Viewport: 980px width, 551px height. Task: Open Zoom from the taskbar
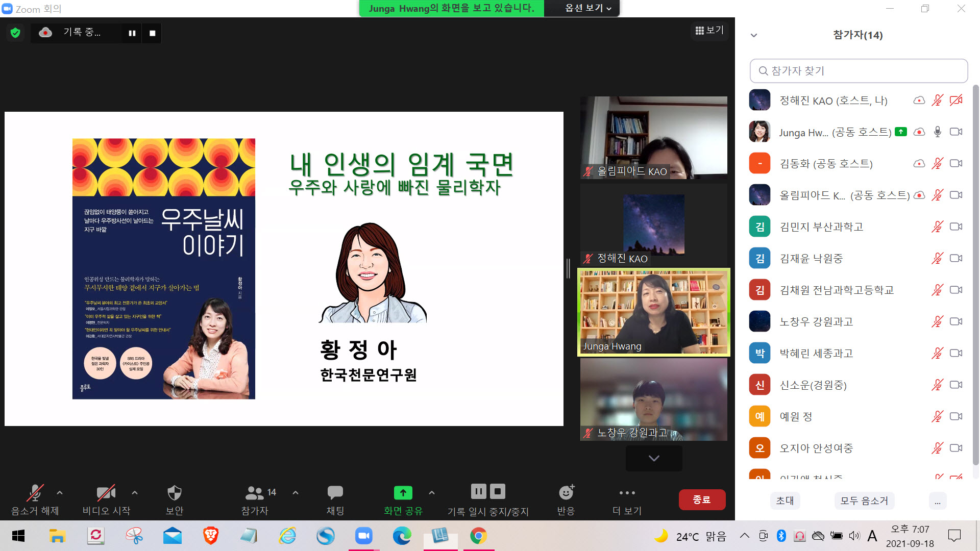pos(363,536)
